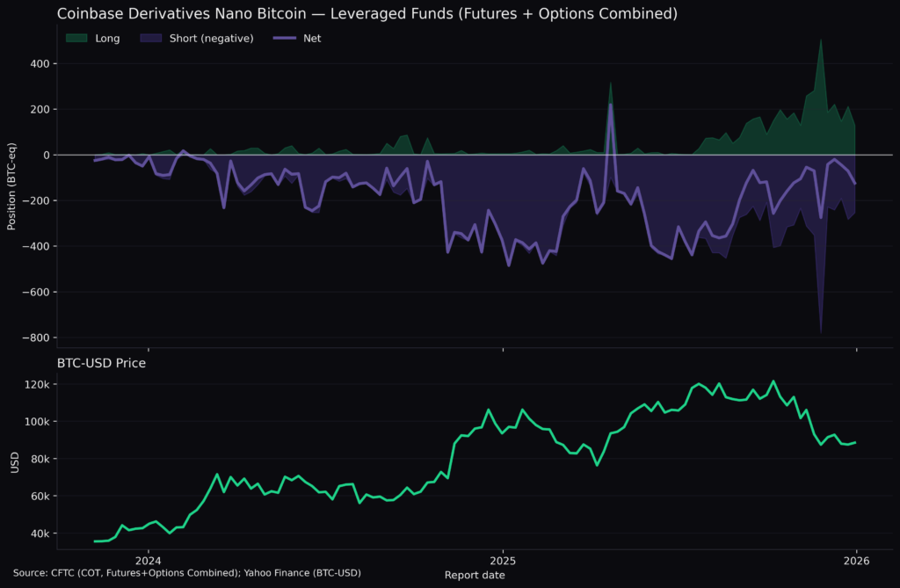Select the 'Long' legend label text
The width and height of the screenshot is (900, 588).
click(x=107, y=39)
